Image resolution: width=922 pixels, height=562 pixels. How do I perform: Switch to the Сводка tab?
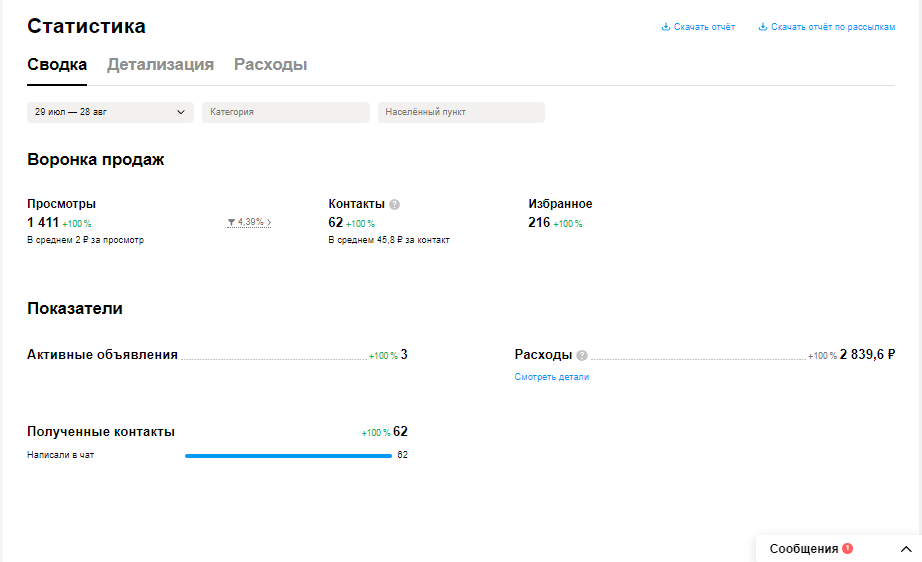[x=57, y=65]
